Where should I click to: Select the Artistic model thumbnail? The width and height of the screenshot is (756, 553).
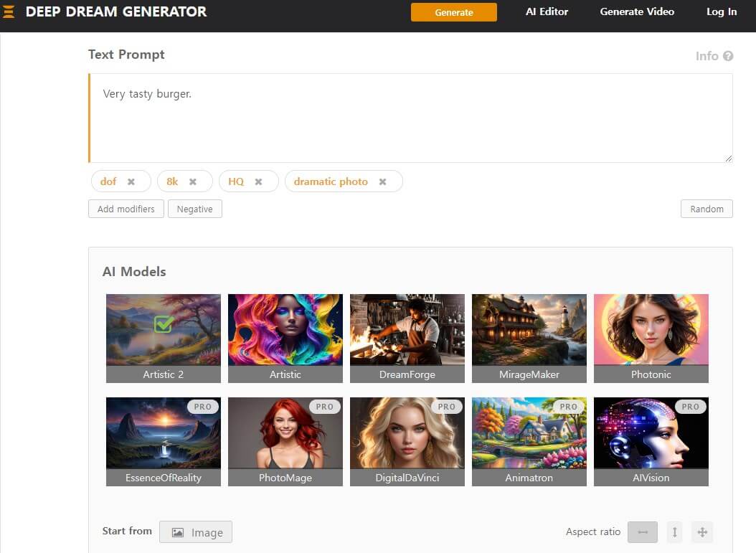click(285, 338)
